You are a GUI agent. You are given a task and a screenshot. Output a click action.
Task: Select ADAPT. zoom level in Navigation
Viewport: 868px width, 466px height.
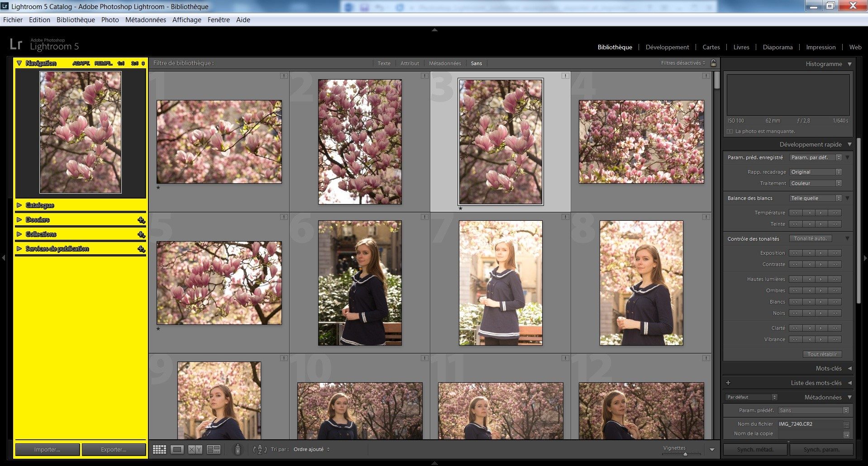tap(81, 63)
